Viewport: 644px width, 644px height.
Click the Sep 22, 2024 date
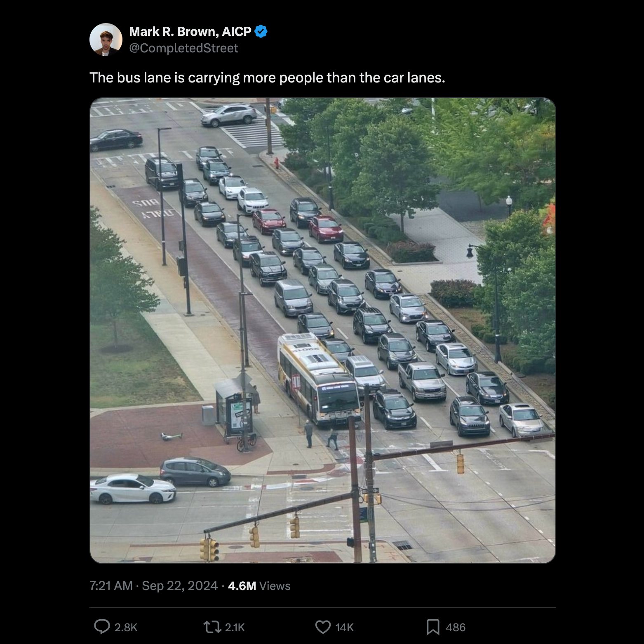coord(180,585)
